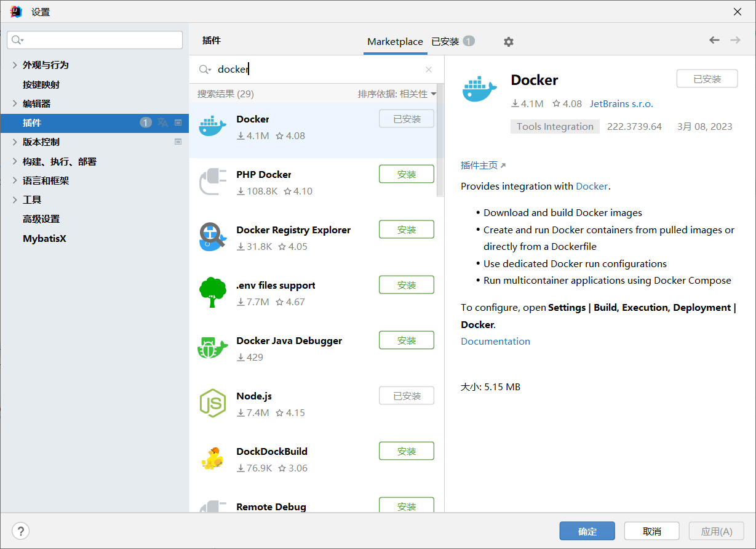Open the plugins settings gear menu

[x=509, y=41]
